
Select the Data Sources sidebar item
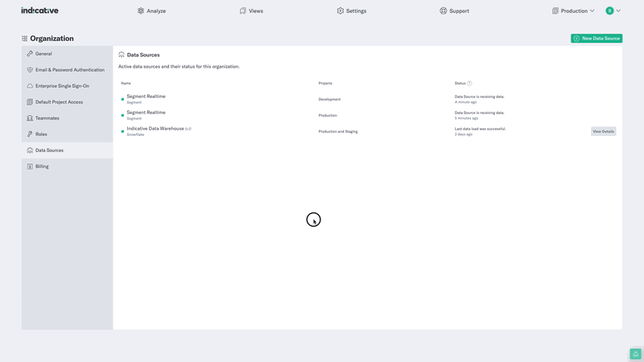(x=68, y=150)
